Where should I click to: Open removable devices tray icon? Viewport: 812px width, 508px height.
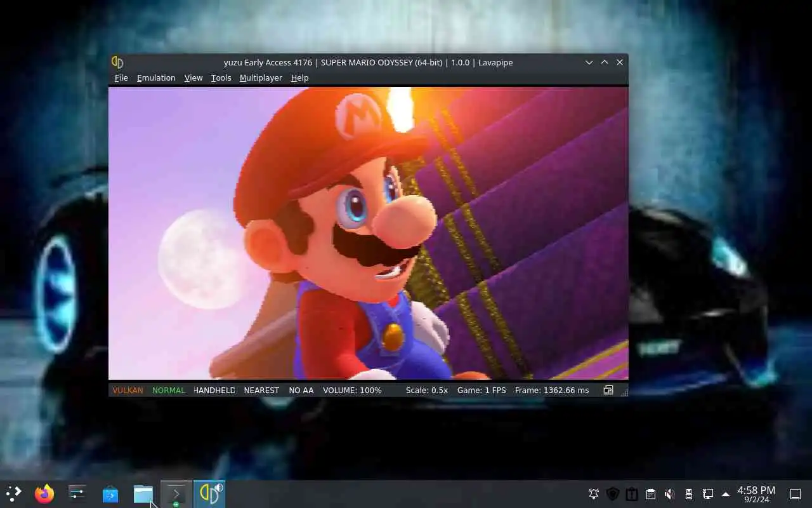(x=688, y=494)
